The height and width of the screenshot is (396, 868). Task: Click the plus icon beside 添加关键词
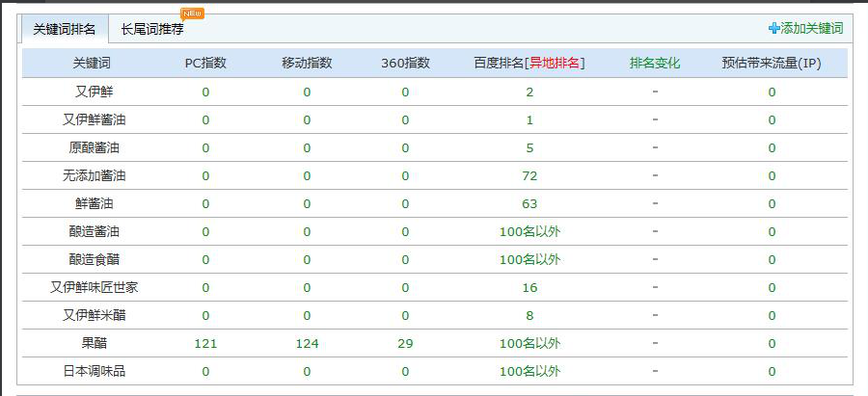[773, 29]
